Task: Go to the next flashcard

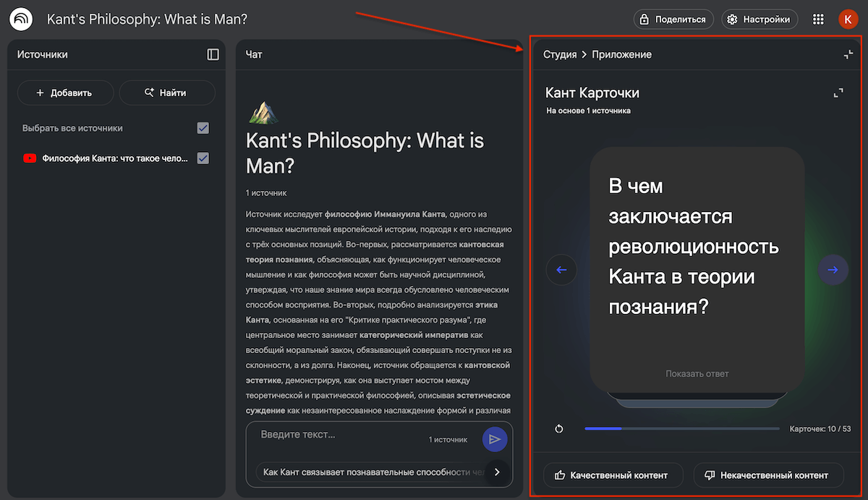Action: pyautogui.click(x=833, y=270)
